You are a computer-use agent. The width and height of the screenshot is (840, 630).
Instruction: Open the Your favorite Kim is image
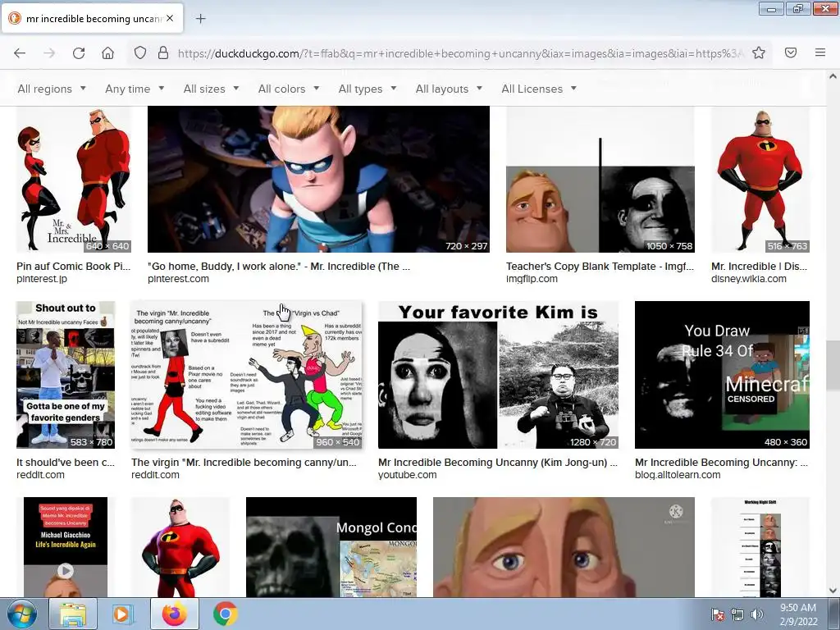(x=498, y=374)
